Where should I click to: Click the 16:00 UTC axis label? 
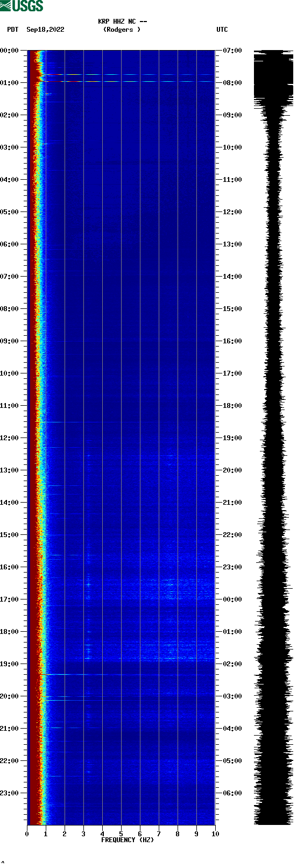point(232,341)
